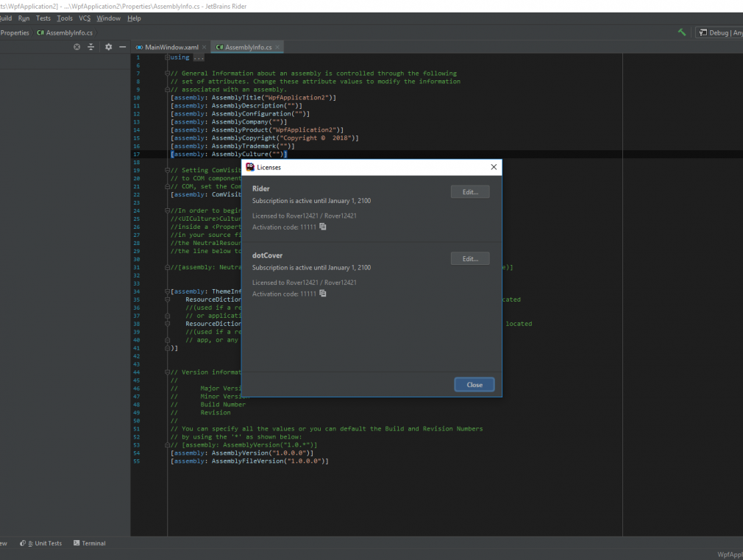Click AssemblyConfiguration line 12
The image size is (743, 560).
(241, 114)
